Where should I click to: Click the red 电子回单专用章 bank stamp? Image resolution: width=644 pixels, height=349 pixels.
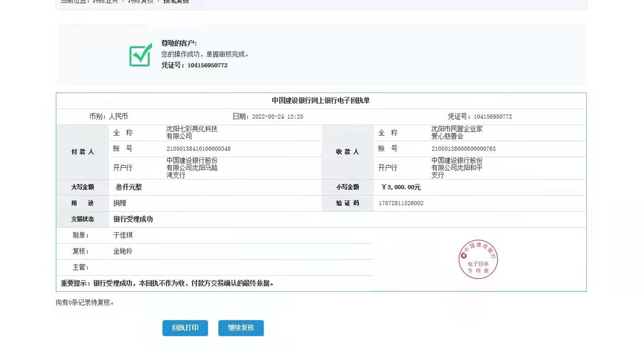(x=478, y=260)
